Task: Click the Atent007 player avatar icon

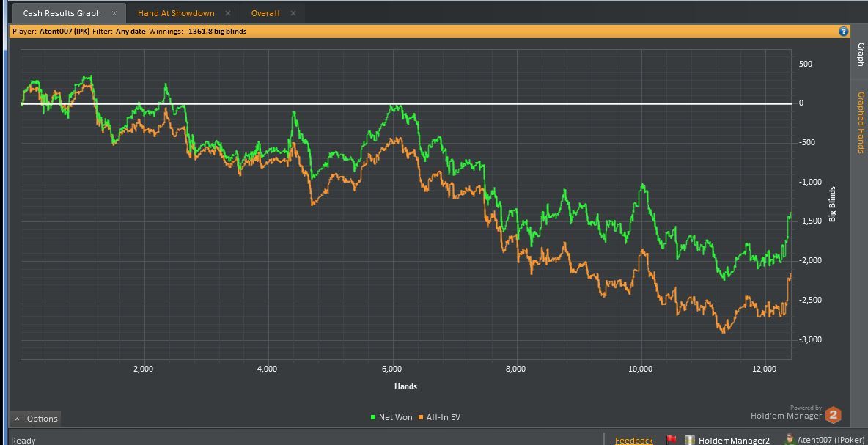Action: (x=790, y=439)
